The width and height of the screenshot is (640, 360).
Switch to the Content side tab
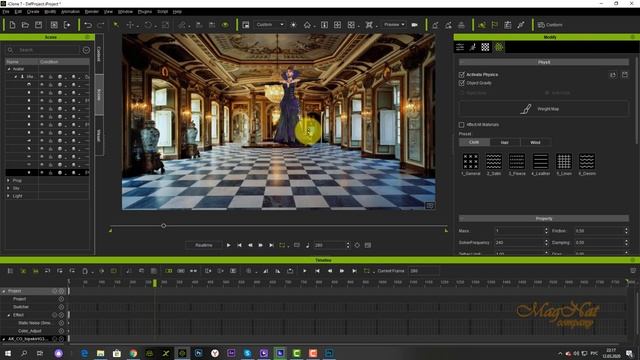click(99, 54)
